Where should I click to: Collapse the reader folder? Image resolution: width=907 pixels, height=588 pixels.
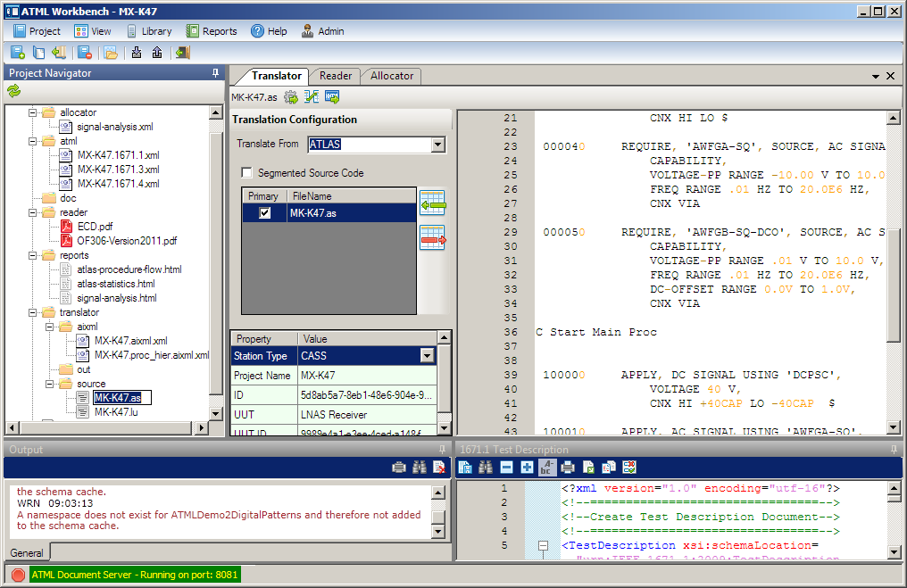pos(33,212)
